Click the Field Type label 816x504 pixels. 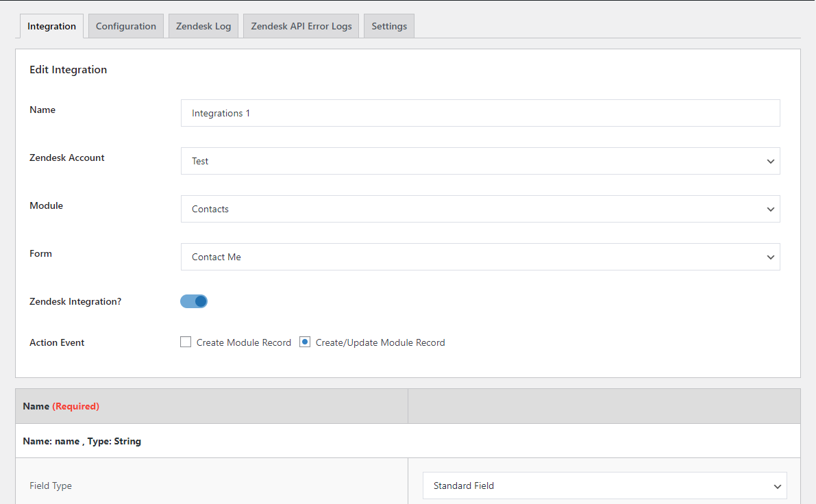[51, 486]
